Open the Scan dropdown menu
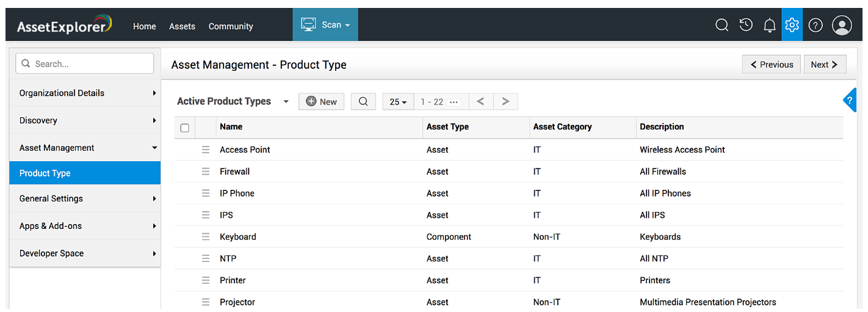The height and width of the screenshot is (312, 868). click(325, 25)
